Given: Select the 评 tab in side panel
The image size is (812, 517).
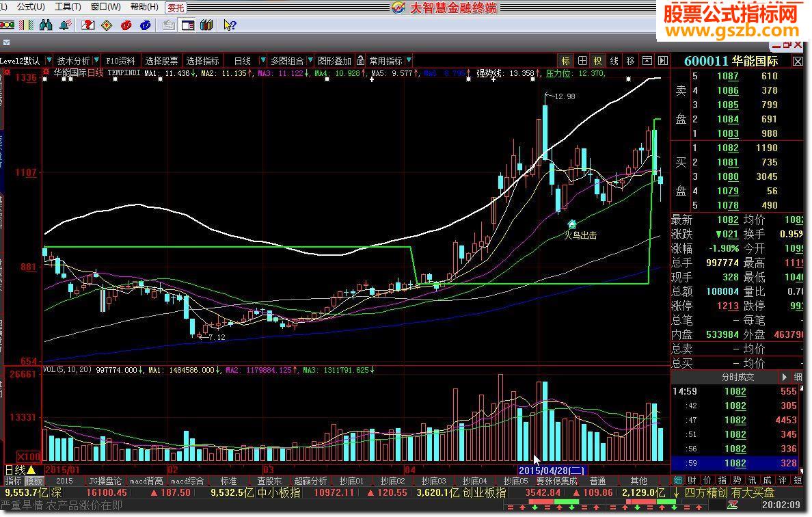Looking at the screenshot, I should pos(782,481).
